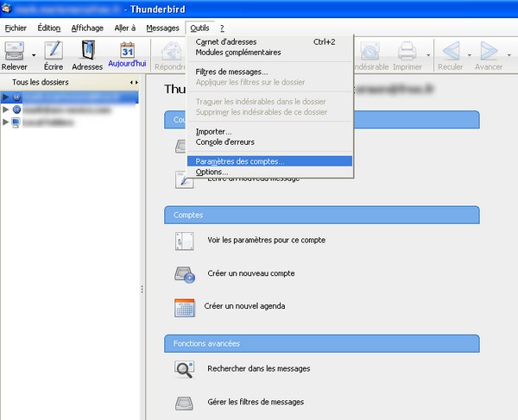The image size is (518, 420).
Task: Click the selected account's @ icon
Action: point(17,97)
